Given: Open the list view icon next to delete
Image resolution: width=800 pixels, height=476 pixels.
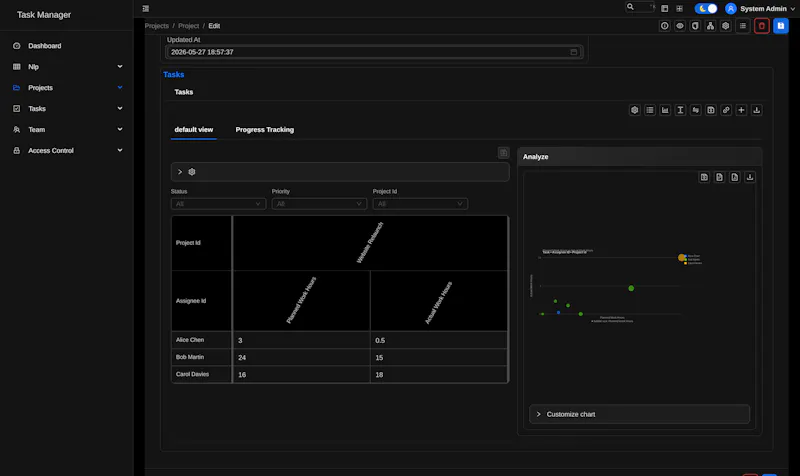Looking at the screenshot, I should pyautogui.click(x=743, y=26).
